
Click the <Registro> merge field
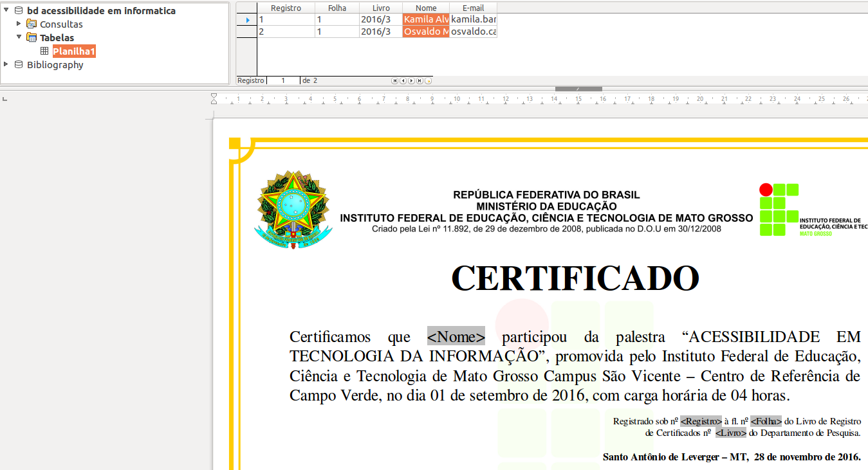701,421
